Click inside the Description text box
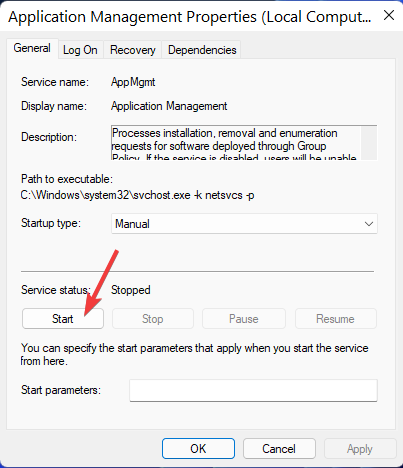This screenshot has width=403, height=468. tap(236, 143)
